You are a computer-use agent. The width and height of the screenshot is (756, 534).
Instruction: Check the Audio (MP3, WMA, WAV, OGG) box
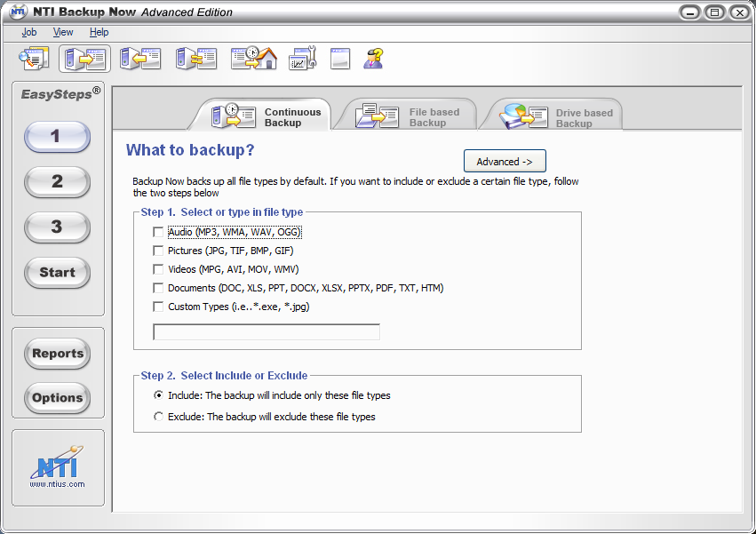pos(158,232)
